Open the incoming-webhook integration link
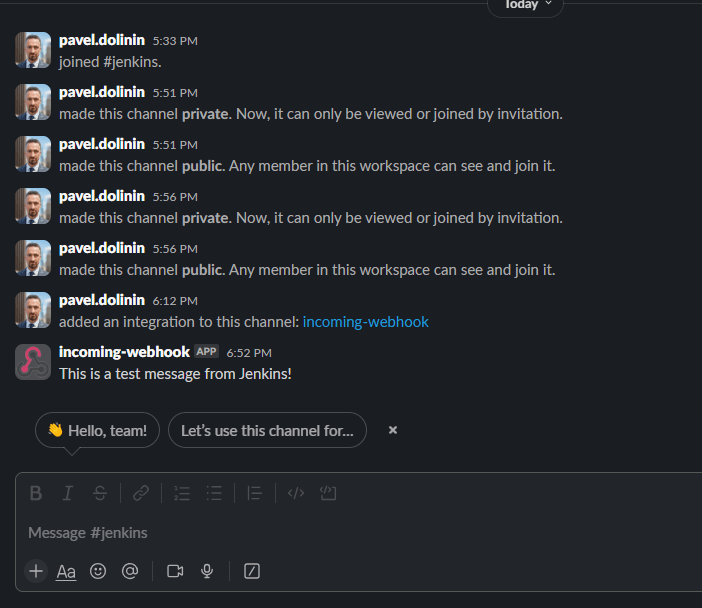This screenshot has width=702, height=608. tap(365, 322)
